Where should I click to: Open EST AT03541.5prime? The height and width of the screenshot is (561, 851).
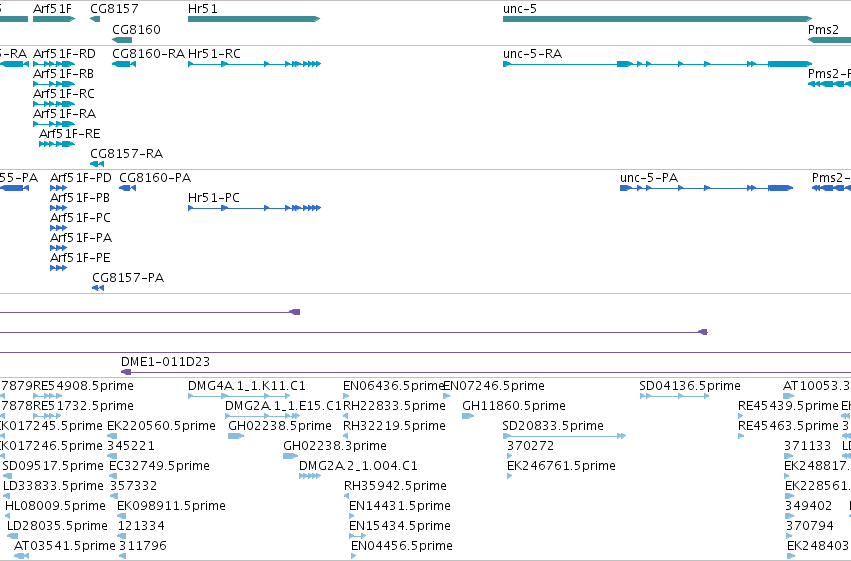[x=65, y=546]
